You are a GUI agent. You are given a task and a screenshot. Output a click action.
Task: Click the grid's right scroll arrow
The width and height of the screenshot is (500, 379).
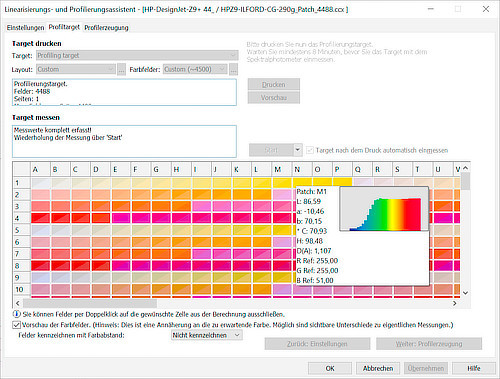[454, 303]
